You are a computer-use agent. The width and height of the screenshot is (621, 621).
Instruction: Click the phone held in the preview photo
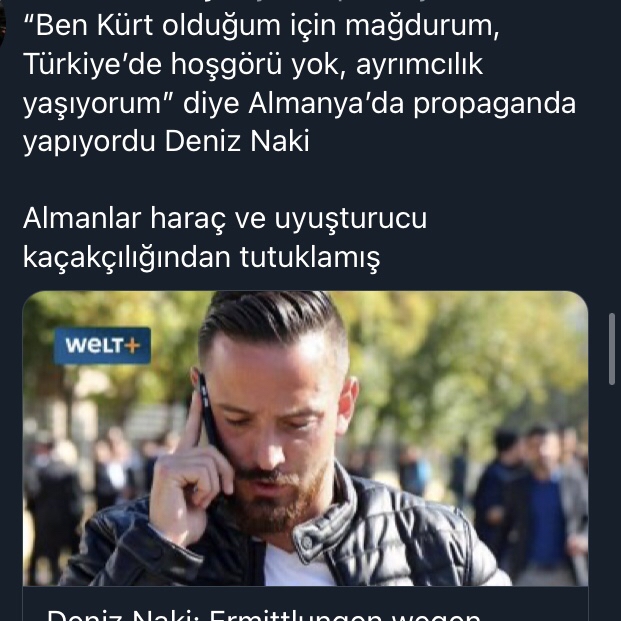[208, 409]
